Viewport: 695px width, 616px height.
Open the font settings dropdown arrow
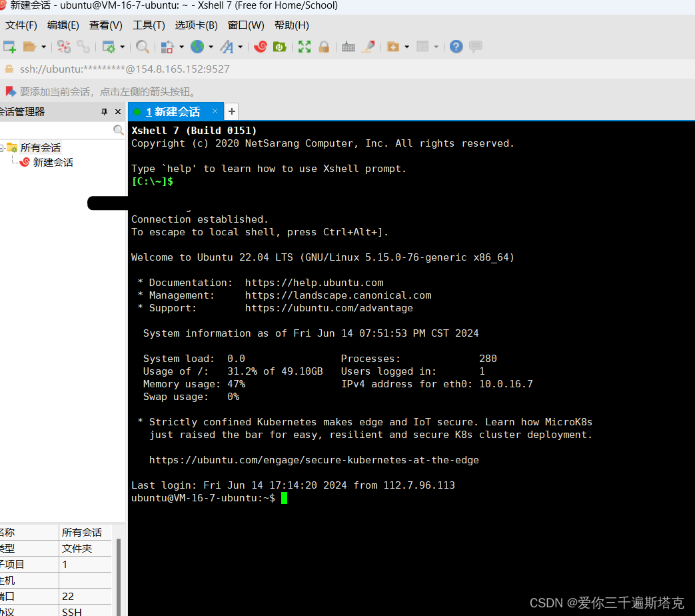click(240, 47)
